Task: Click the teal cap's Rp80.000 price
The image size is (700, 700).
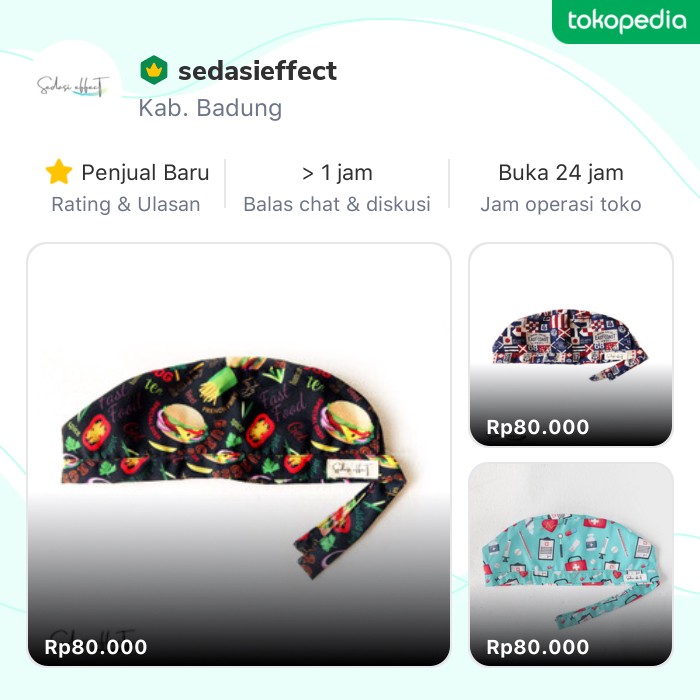Action: point(538,647)
